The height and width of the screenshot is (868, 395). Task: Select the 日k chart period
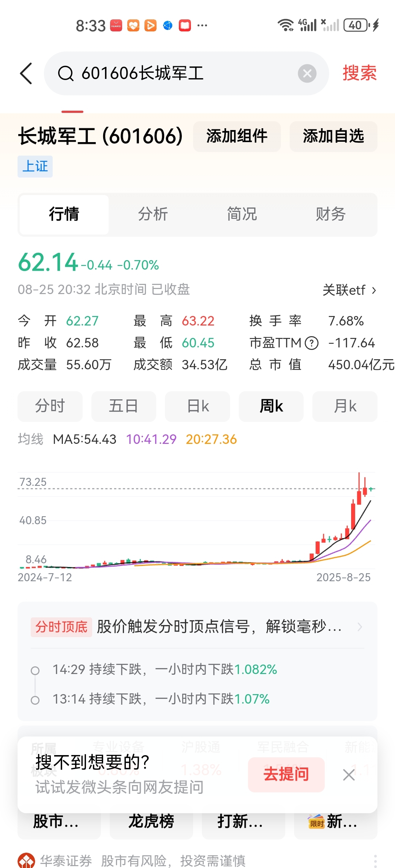point(197,406)
